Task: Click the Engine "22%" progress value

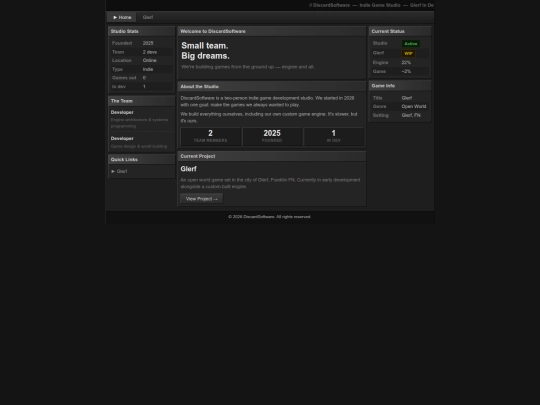Action: pos(406,63)
